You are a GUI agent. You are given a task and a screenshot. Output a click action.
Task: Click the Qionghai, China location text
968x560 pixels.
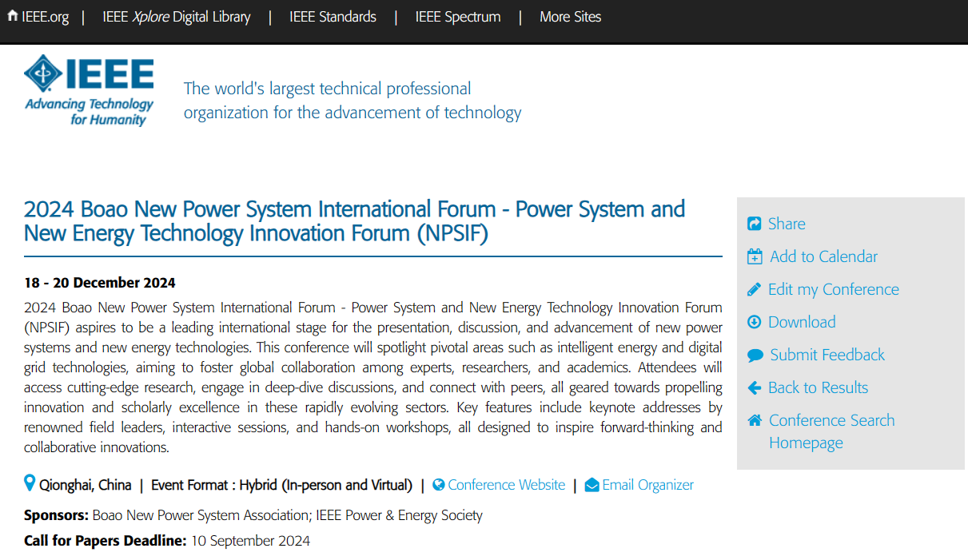[x=85, y=485]
